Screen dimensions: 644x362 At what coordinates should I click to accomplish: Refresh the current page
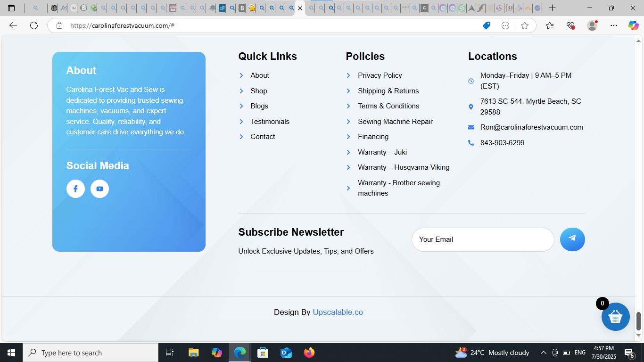34,25
